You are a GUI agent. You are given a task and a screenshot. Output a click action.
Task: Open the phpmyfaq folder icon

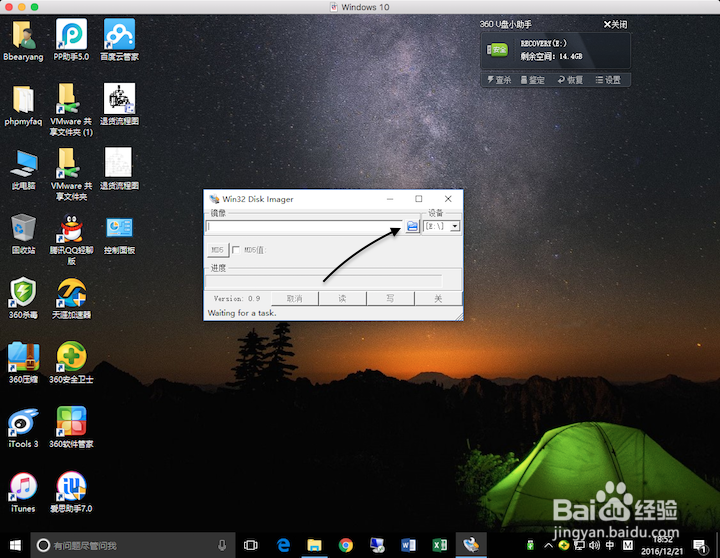[23, 106]
